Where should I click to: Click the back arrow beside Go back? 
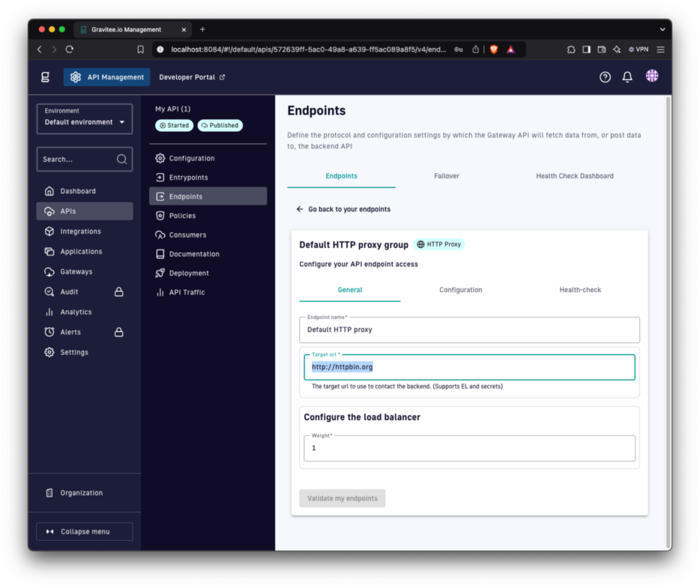(x=300, y=209)
